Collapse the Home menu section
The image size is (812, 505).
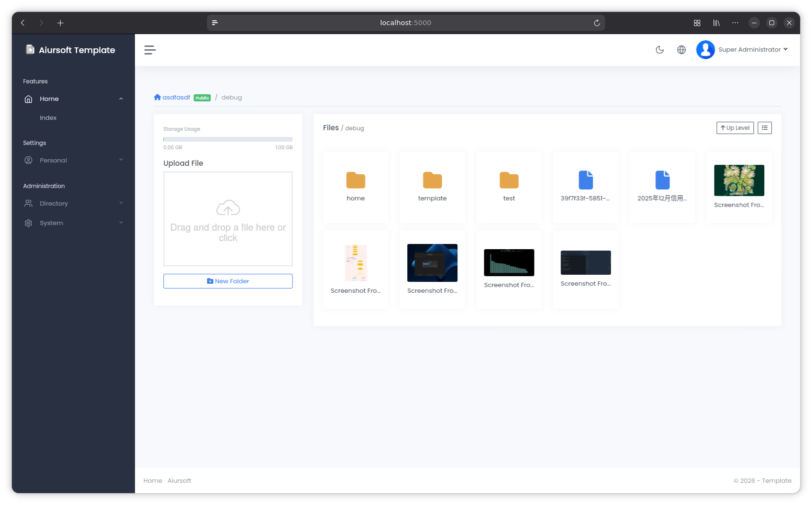point(121,99)
